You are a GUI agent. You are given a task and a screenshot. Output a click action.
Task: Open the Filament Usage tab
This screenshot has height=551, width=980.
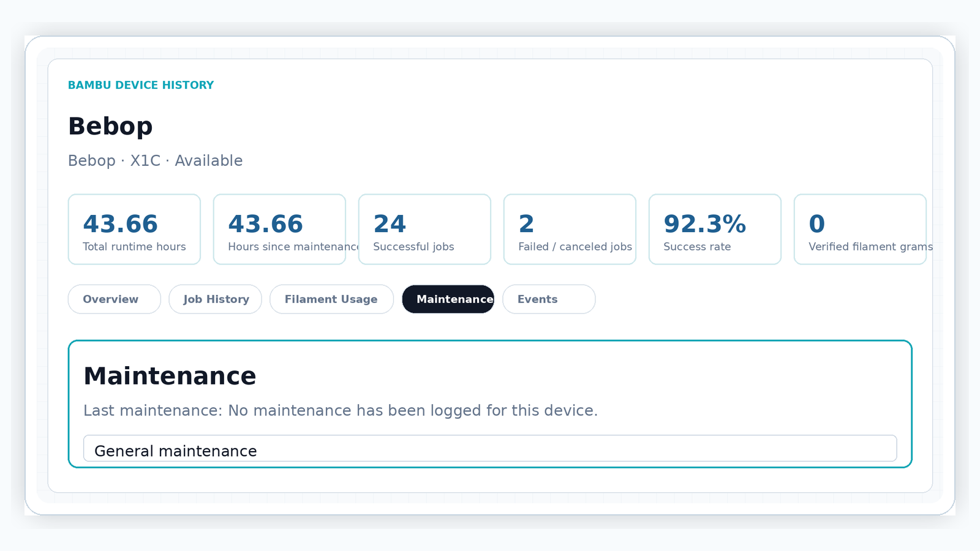331,299
